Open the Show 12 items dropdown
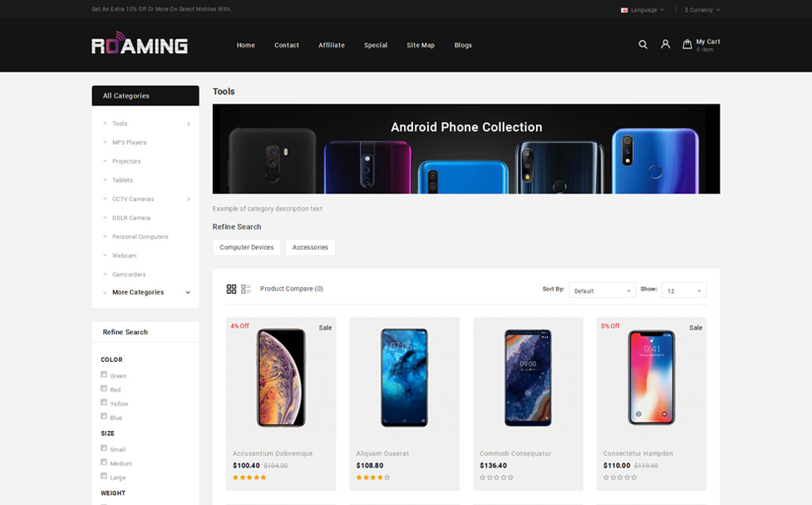The image size is (812, 505). coord(683,290)
